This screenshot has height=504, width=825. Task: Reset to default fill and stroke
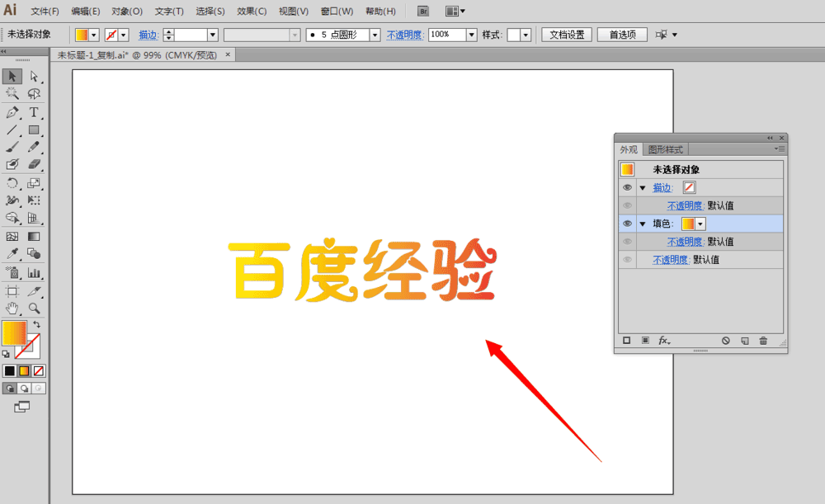pyautogui.click(x=6, y=354)
